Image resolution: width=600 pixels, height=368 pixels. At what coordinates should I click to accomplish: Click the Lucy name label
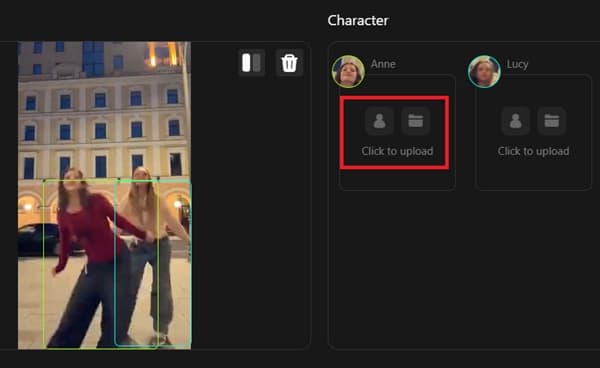coord(517,64)
